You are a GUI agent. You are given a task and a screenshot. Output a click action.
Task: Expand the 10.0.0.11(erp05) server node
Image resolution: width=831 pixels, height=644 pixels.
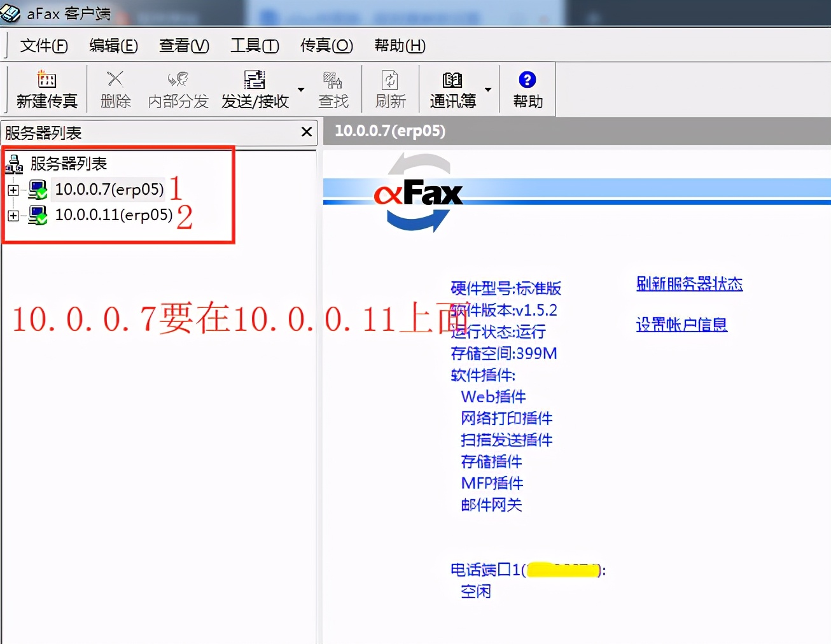click(13, 215)
